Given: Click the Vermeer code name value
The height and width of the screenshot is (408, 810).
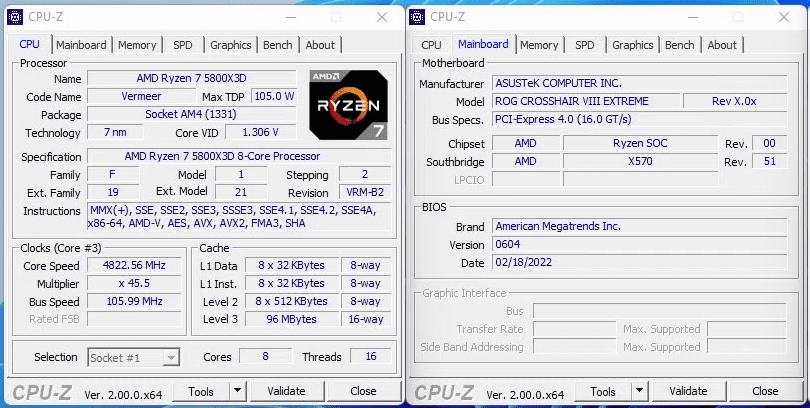Looking at the screenshot, I should (141, 96).
